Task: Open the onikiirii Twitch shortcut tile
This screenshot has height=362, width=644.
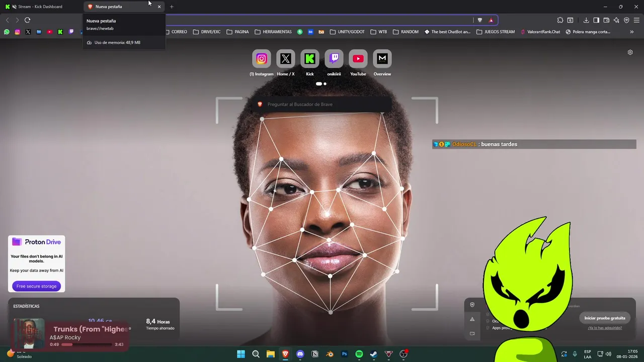Action: coord(334,59)
